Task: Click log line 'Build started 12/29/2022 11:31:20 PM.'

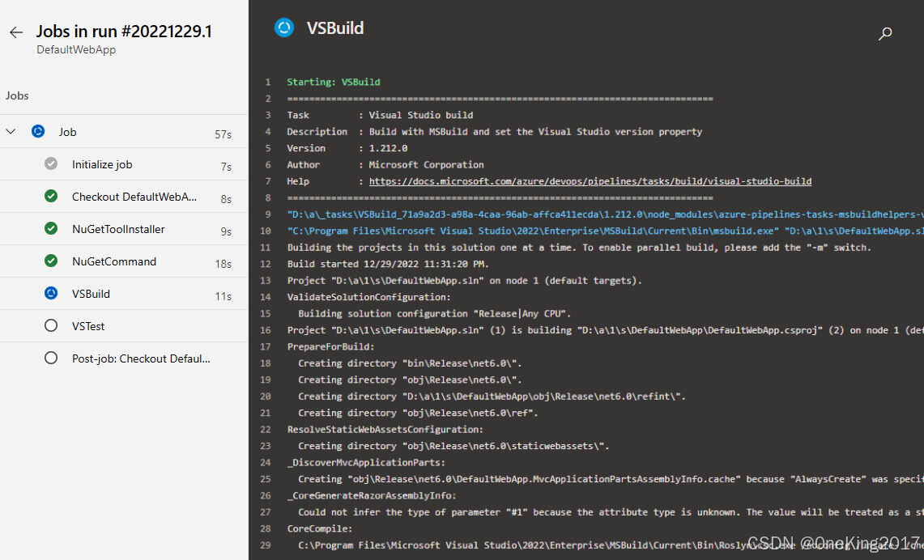Action: 388,264
